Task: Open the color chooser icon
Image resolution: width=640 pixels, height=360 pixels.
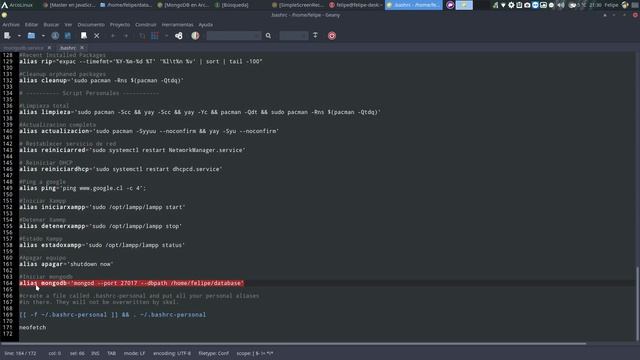Action: tap(195, 36)
